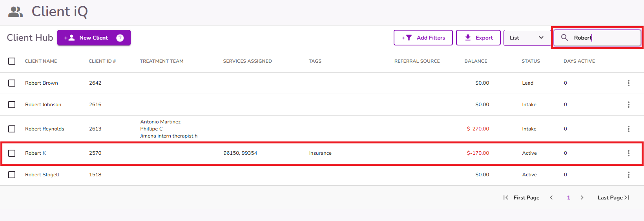Screen dimensions: 644x221
Task: Click Intake status of Robert Johnson
Action: 529,105
